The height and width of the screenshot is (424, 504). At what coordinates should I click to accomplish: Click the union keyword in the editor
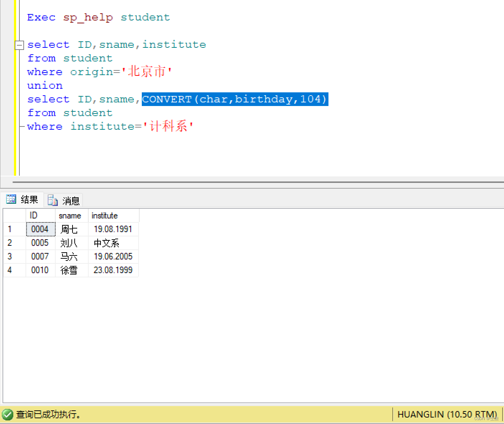(x=45, y=86)
